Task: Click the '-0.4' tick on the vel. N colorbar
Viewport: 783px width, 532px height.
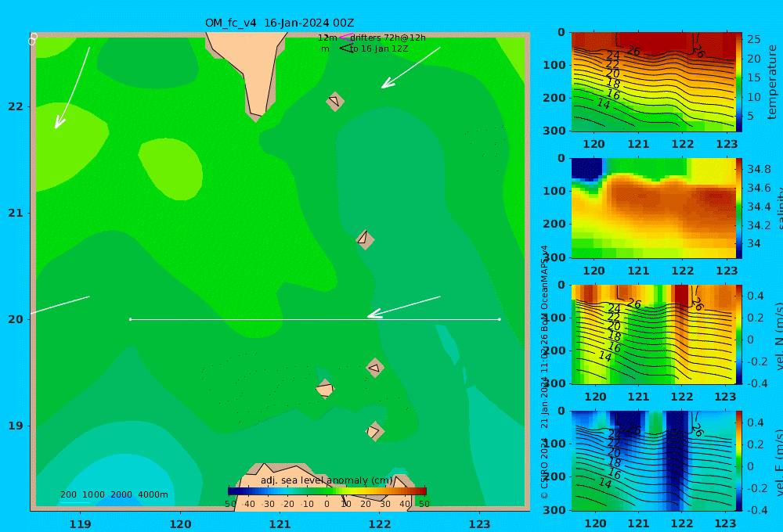Action: pyautogui.click(x=756, y=383)
